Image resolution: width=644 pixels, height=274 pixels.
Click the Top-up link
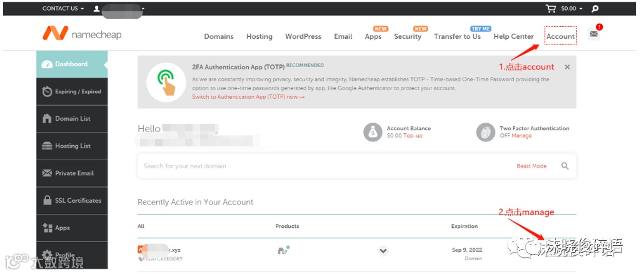click(413, 136)
